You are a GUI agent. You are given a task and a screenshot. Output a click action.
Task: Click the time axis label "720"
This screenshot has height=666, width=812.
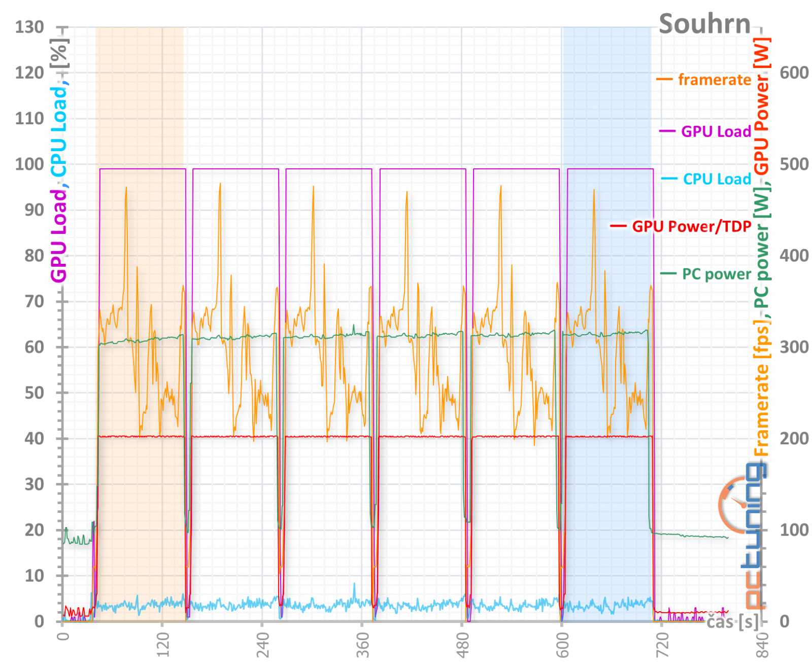(662, 644)
